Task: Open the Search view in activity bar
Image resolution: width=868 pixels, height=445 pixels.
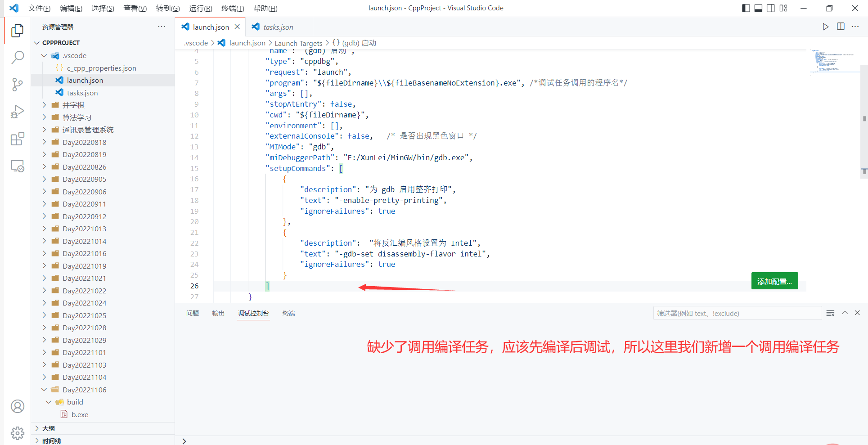Action: 18,57
